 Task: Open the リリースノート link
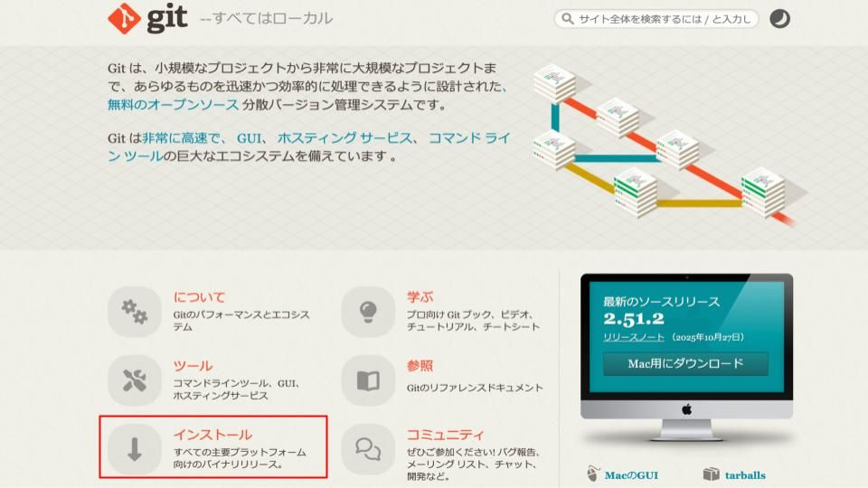(x=634, y=337)
